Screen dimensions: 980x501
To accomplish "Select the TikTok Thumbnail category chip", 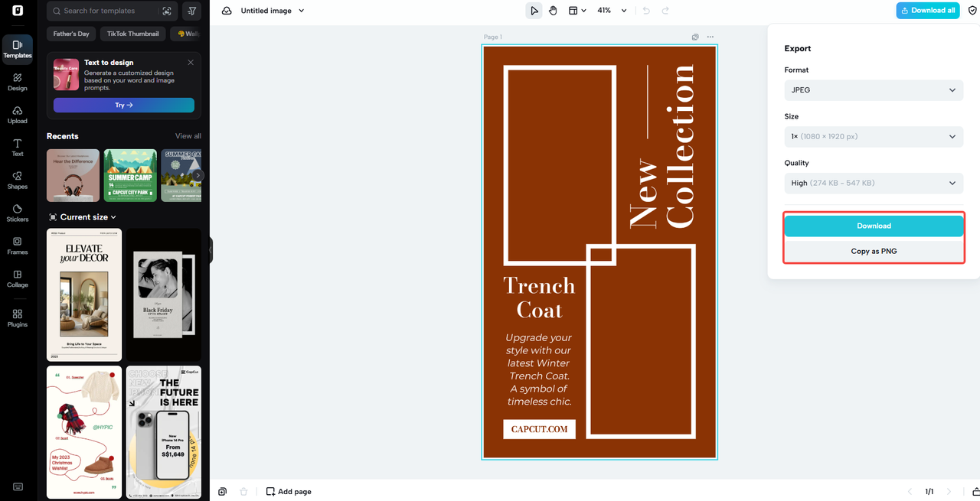I will tap(132, 34).
